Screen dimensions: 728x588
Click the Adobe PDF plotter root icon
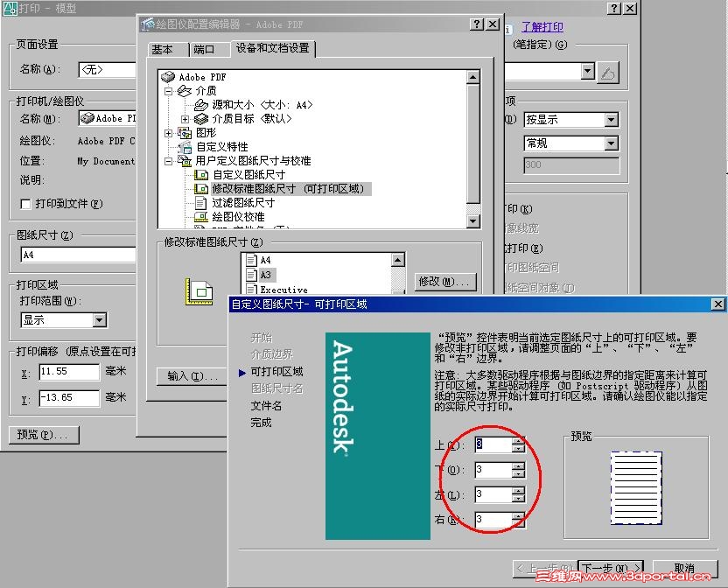[168, 77]
